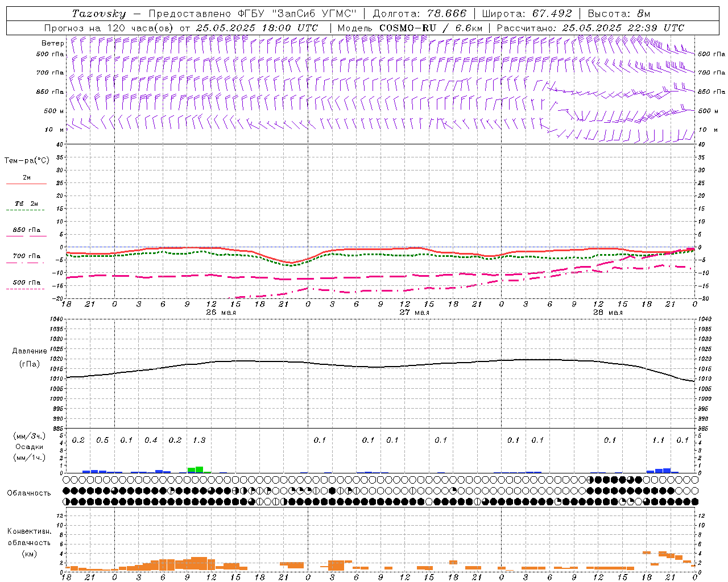This screenshot has width=728, height=582.
Task: Click the 1.1 precipitation value
Action: [x=658, y=440]
